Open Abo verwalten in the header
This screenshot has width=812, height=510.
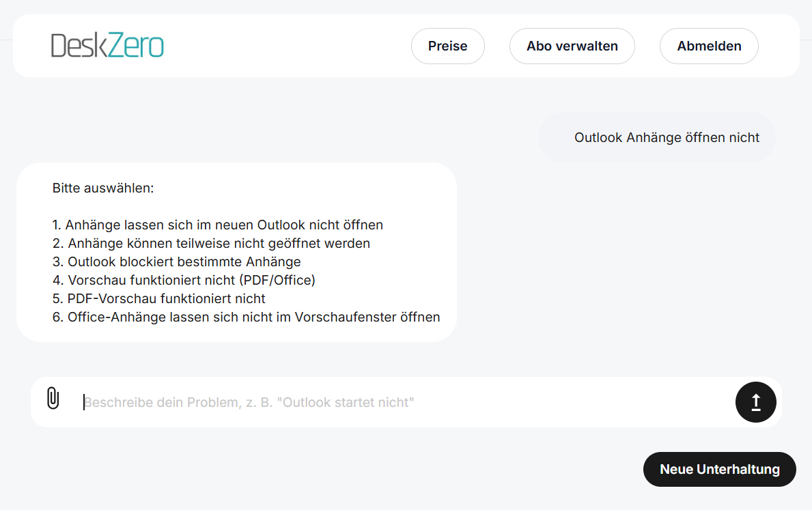tap(572, 46)
